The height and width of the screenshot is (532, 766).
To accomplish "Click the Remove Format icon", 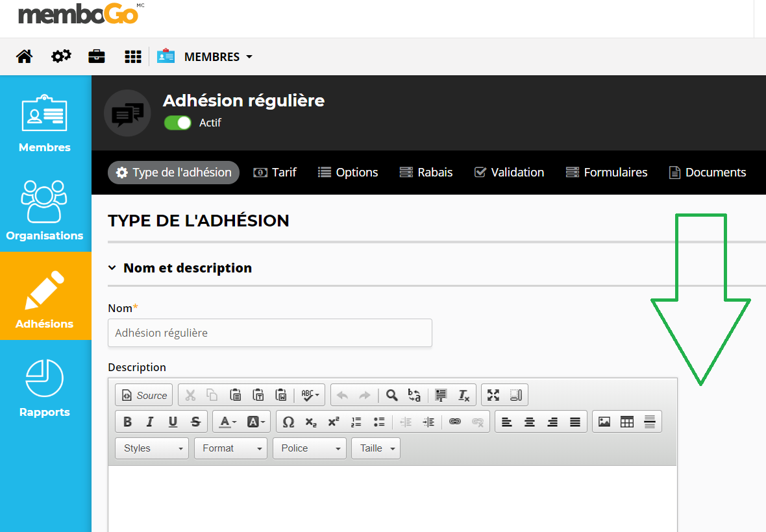I will coord(463,395).
